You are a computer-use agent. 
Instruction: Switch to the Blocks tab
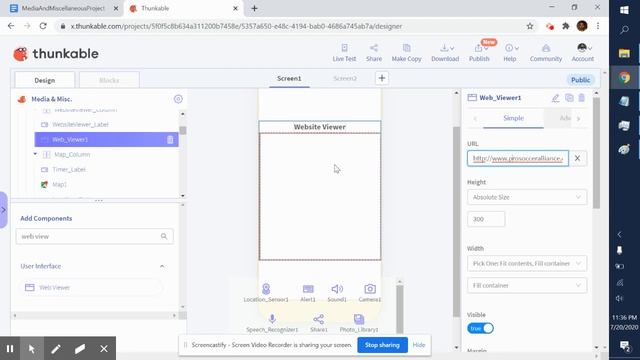click(109, 80)
